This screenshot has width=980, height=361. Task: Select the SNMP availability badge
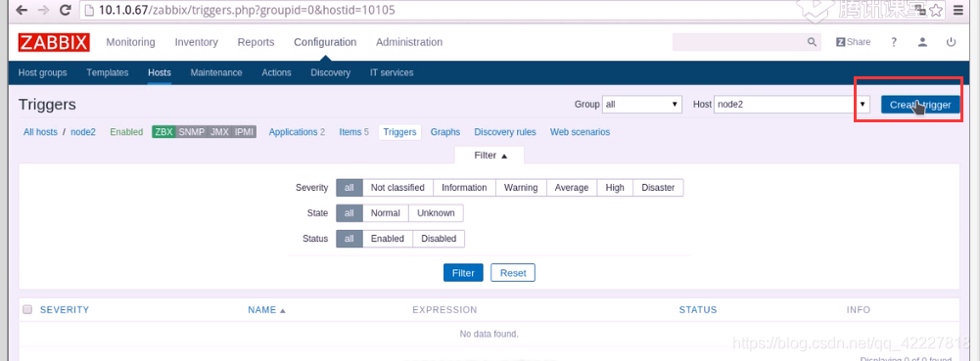(191, 132)
